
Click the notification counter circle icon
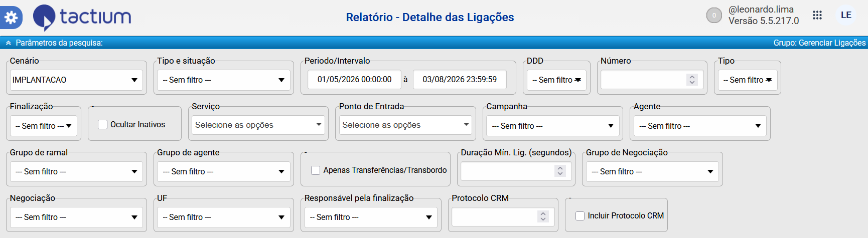pyautogui.click(x=714, y=16)
